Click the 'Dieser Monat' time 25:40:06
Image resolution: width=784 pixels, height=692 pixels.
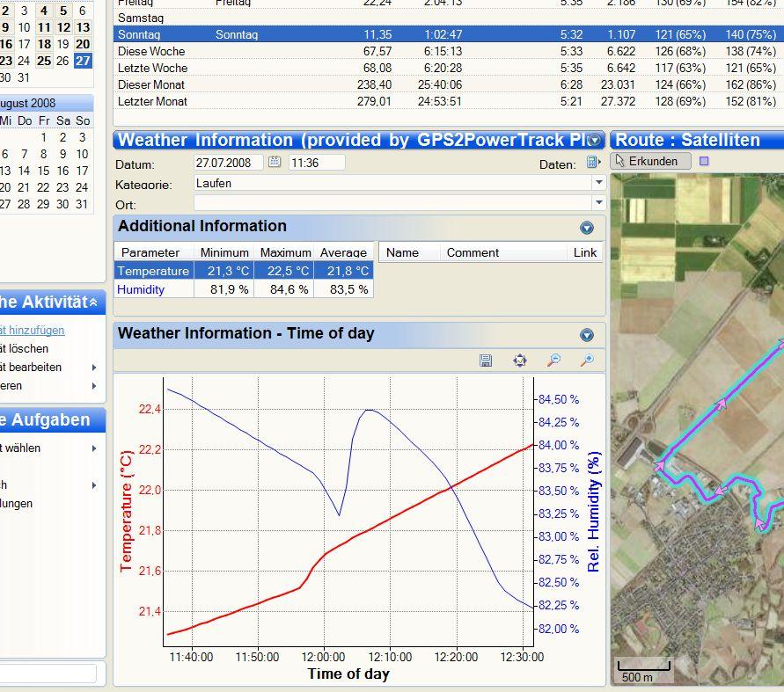click(440, 84)
